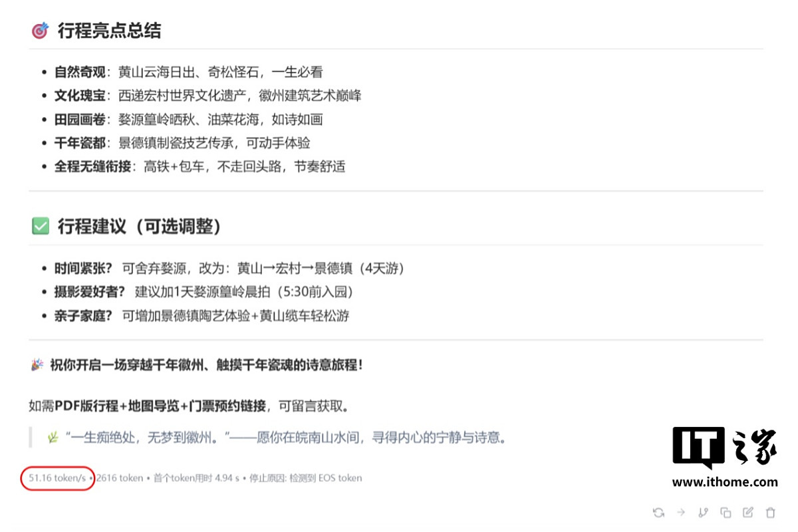Copy the message using the copy icon

click(726, 512)
